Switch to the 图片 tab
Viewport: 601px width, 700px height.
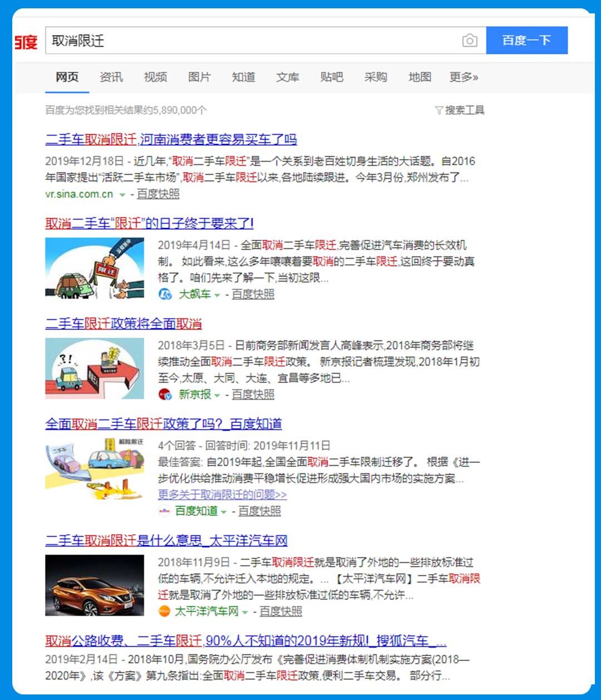199,77
